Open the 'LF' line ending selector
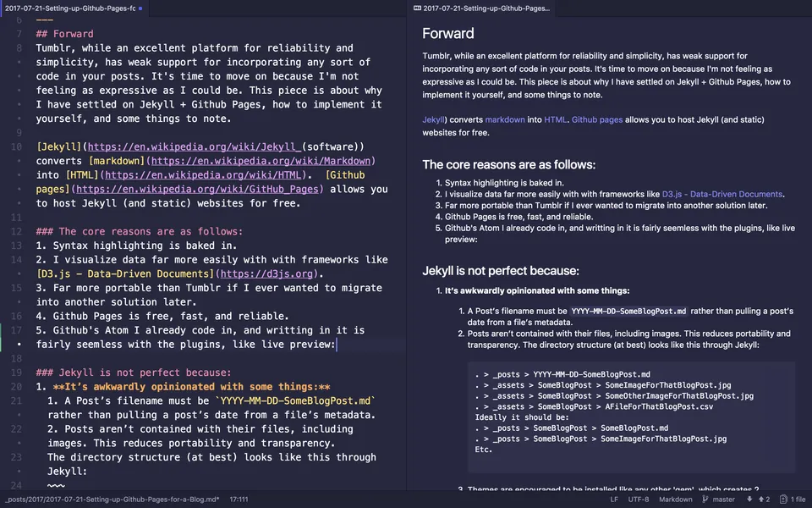This screenshot has height=508, width=812. click(614, 500)
